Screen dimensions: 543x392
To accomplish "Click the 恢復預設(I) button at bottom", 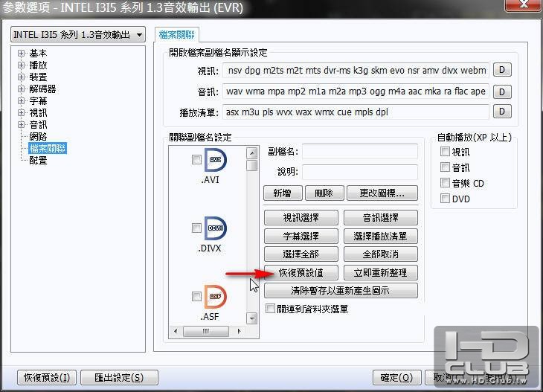I will (x=47, y=377).
